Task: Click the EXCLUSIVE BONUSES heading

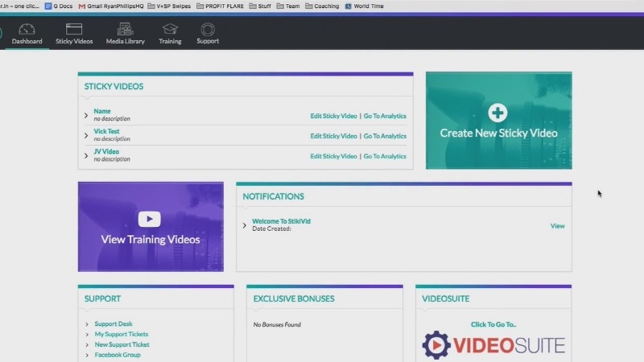Action: point(294,298)
